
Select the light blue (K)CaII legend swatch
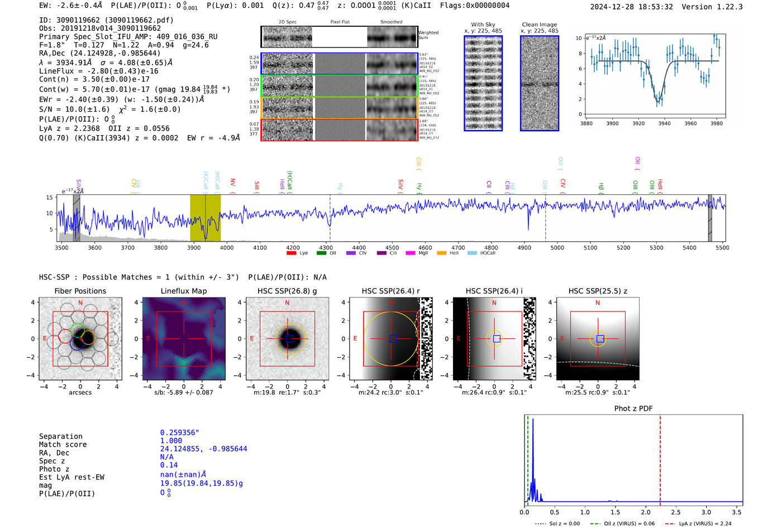click(473, 253)
